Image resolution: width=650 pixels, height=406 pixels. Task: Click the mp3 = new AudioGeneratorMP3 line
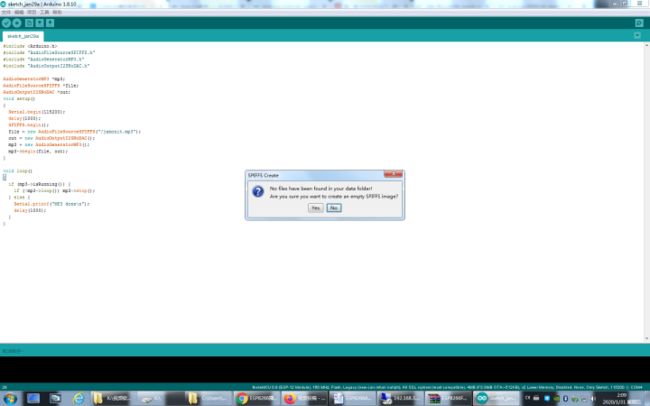point(49,145)
